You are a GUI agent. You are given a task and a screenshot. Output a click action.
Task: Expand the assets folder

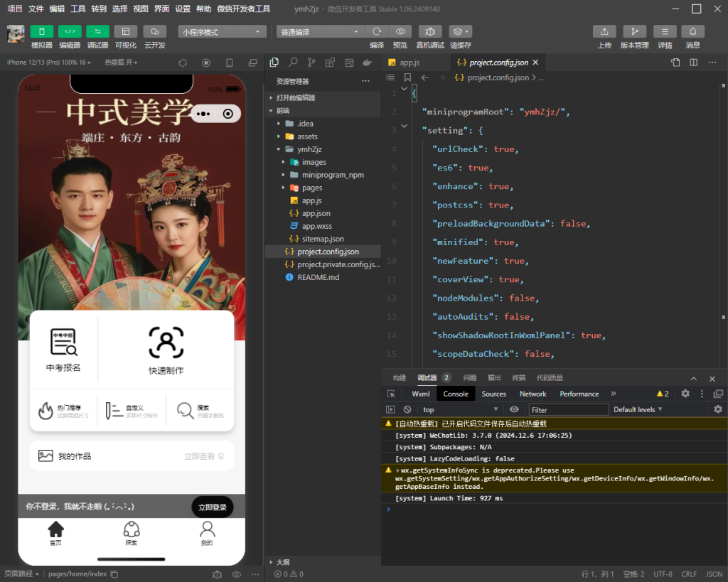coord(279,136)
